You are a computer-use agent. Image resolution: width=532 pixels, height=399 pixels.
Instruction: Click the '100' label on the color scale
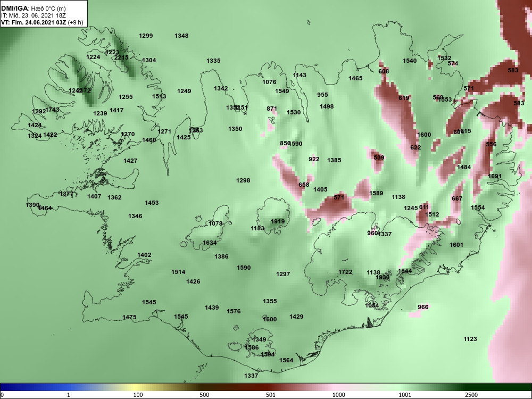point(138,395)
